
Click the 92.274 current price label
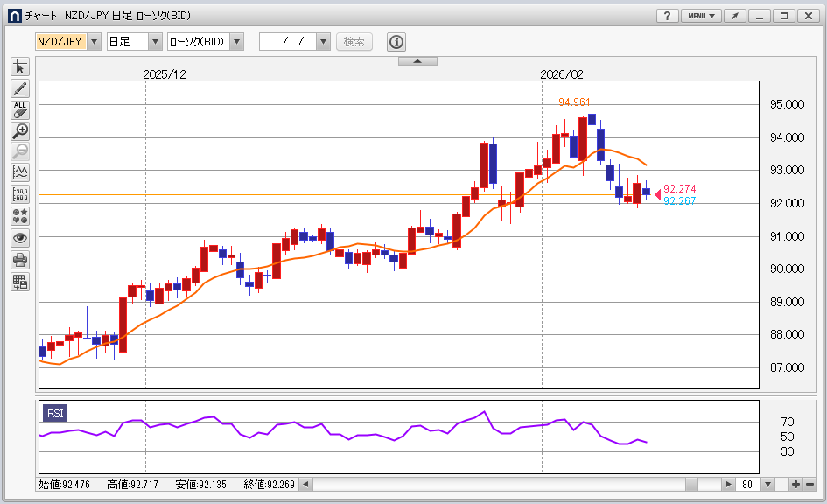point(679,189)
